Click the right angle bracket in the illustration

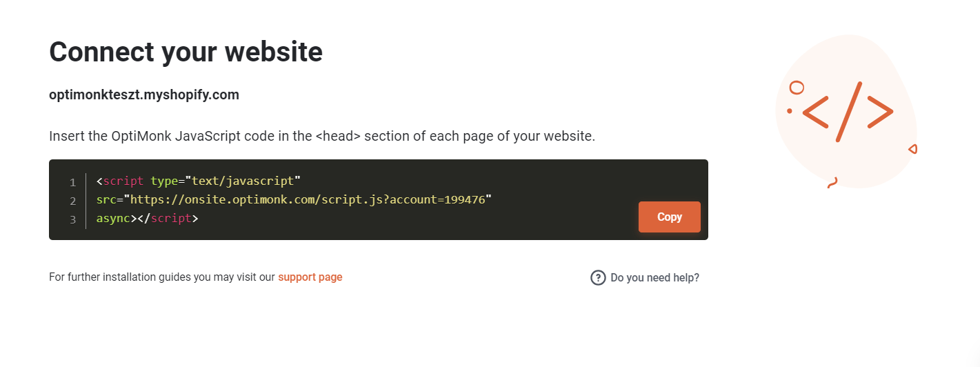(x=881, y=112)
